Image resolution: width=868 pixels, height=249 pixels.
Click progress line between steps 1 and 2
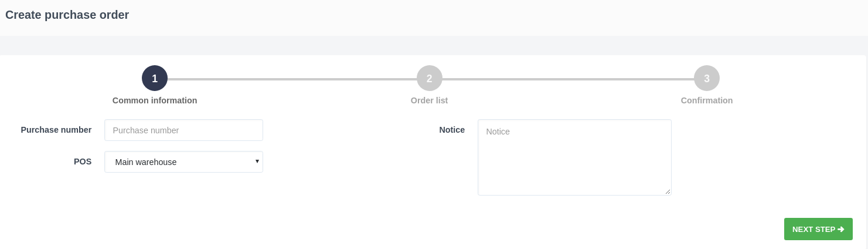(x=292, y=79)
